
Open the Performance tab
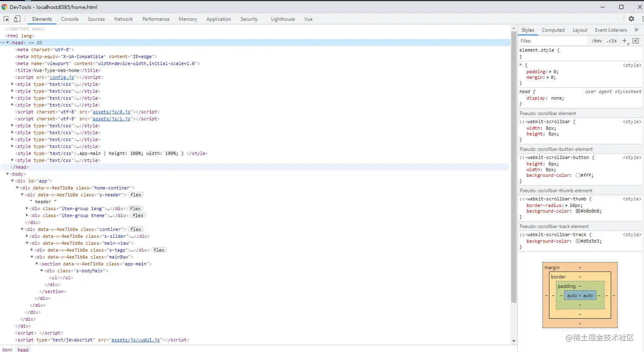[x=156, y=19]
